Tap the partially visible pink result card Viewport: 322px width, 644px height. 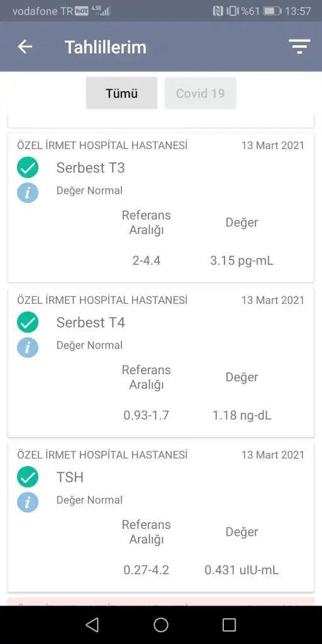point(161,601)
